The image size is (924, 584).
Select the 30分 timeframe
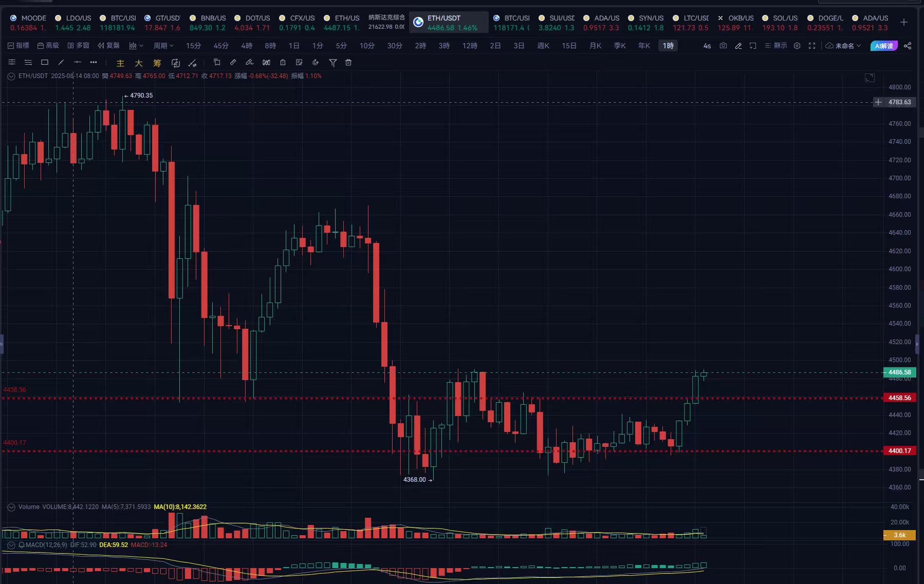coord(395,46)
